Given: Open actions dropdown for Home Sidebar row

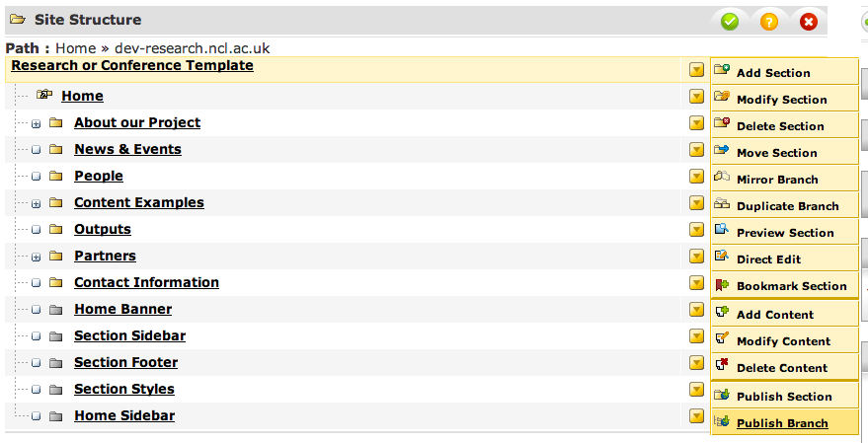Looking at the screenshot, I should tap(696, 416).
